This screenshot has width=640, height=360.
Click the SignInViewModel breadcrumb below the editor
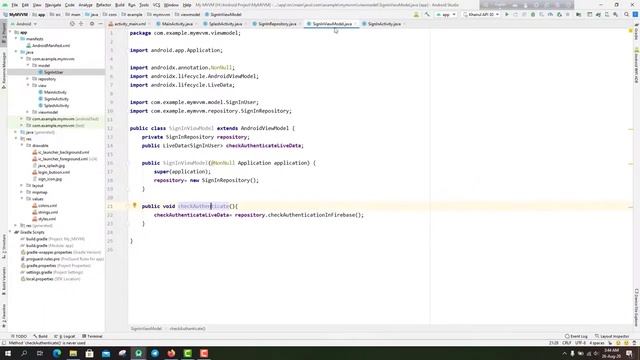click(x=146, y=328)
